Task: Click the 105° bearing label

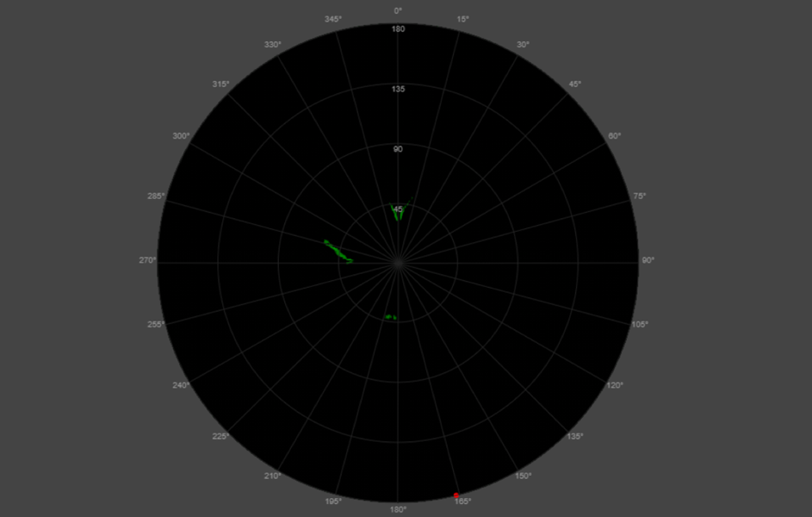Action: pos(640,324)
